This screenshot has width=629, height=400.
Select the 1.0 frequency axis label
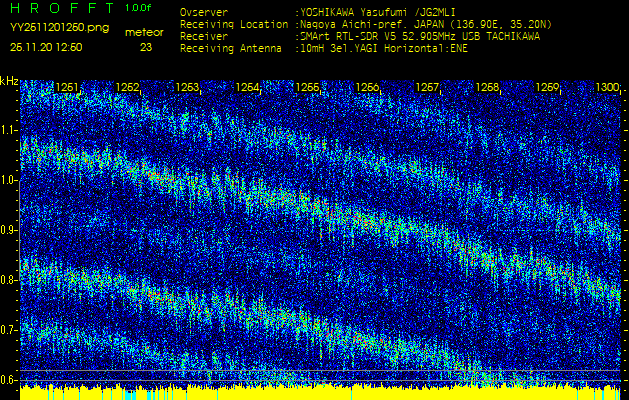click(10, 180)
